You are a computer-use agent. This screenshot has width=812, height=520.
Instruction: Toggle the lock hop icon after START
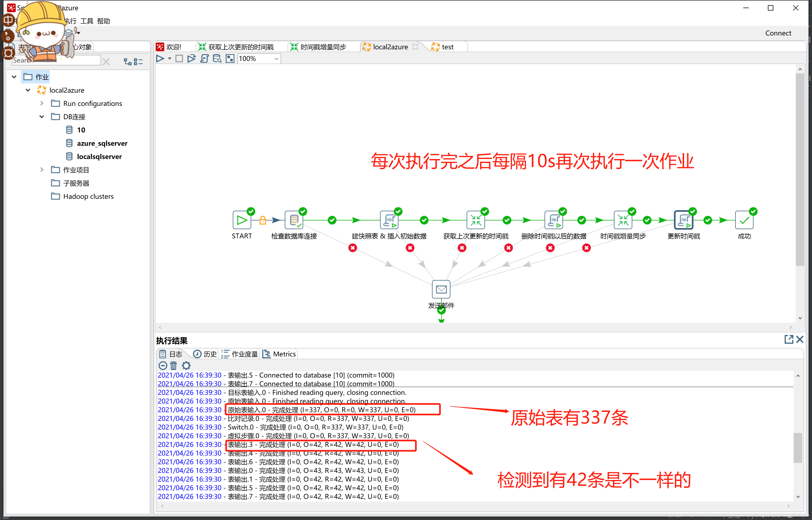point(263,220)
